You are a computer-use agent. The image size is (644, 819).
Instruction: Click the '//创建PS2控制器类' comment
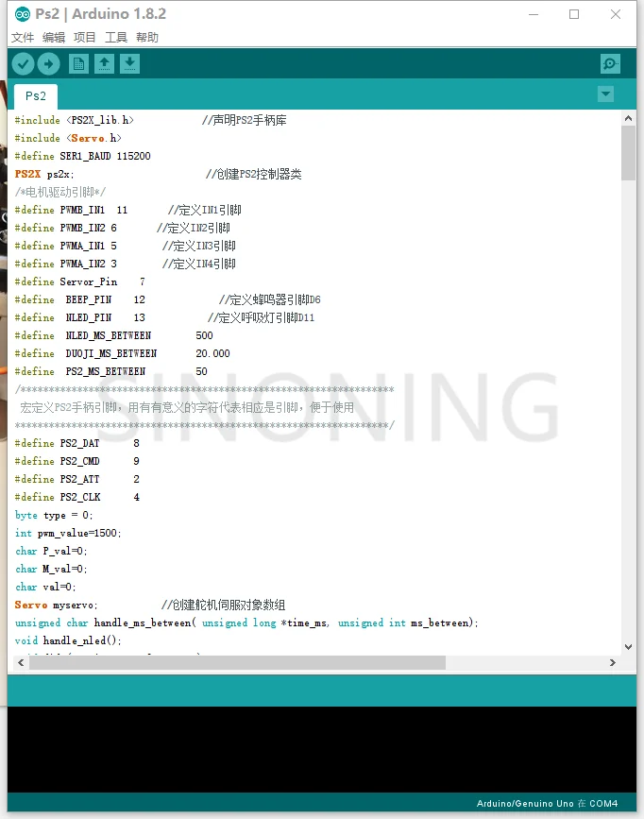(x=253, y=174)
